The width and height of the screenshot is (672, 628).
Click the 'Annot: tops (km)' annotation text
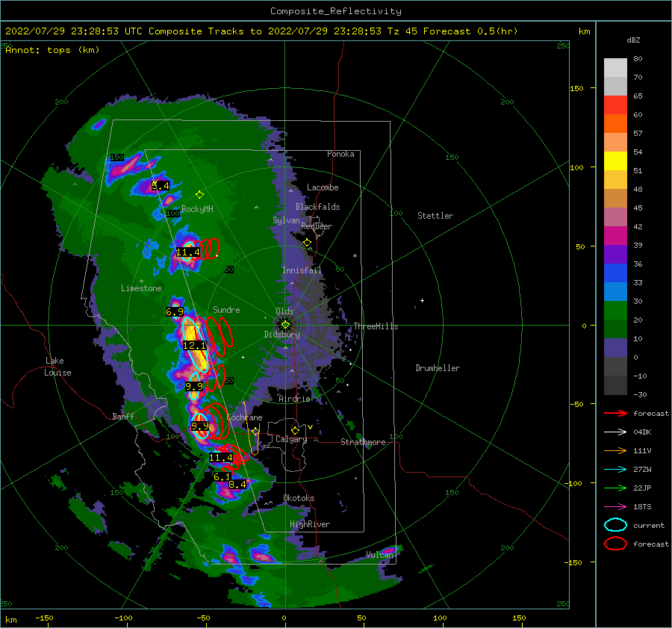tap(52, 50)
